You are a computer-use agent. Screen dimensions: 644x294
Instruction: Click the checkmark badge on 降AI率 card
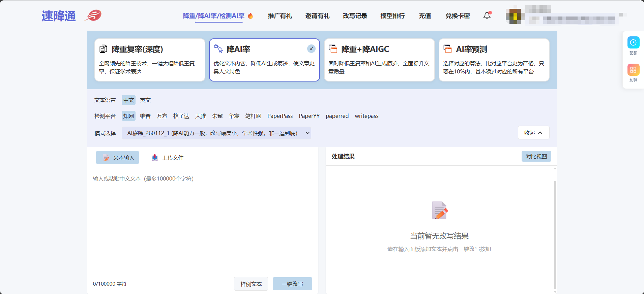tap(311, 49)
